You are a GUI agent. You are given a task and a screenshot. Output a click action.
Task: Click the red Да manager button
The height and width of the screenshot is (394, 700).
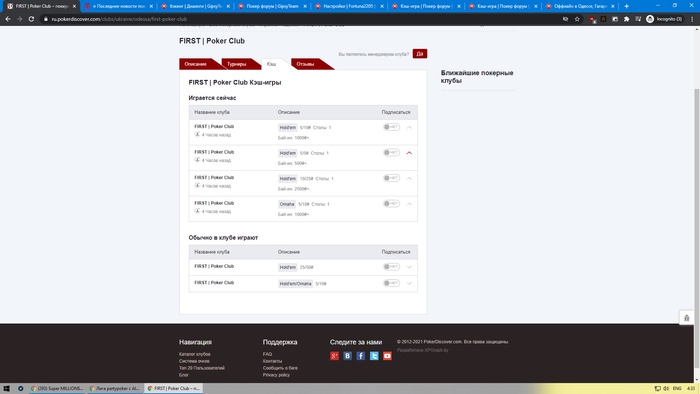(x=420, y=54)
